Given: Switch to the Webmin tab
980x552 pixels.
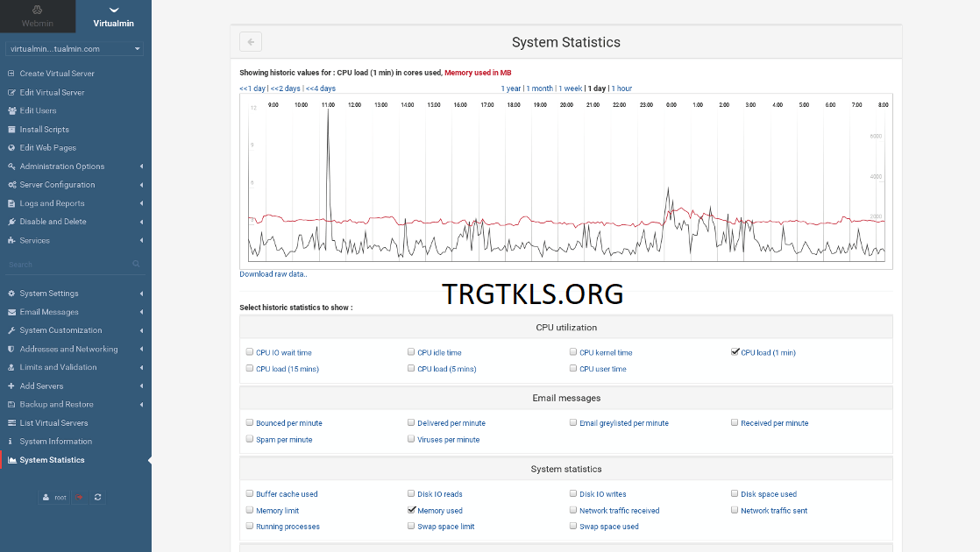Looking at the screenshot, I should coord(38,16).
